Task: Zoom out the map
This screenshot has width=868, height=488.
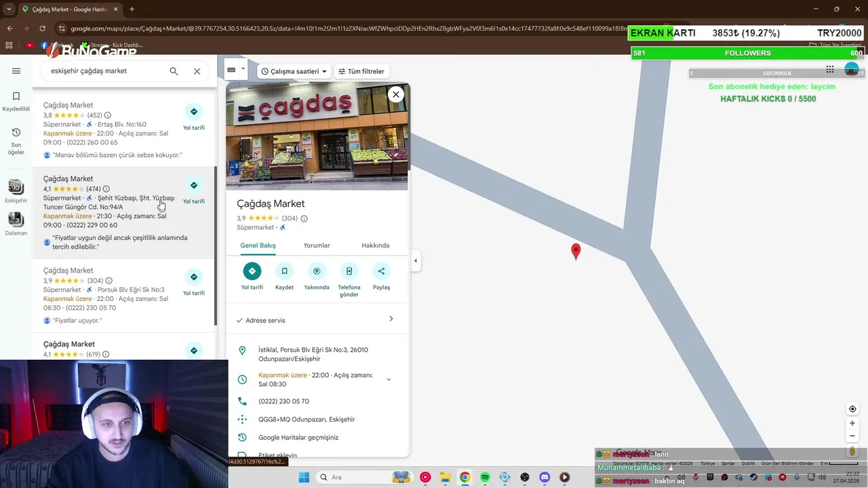Action: 852,436
